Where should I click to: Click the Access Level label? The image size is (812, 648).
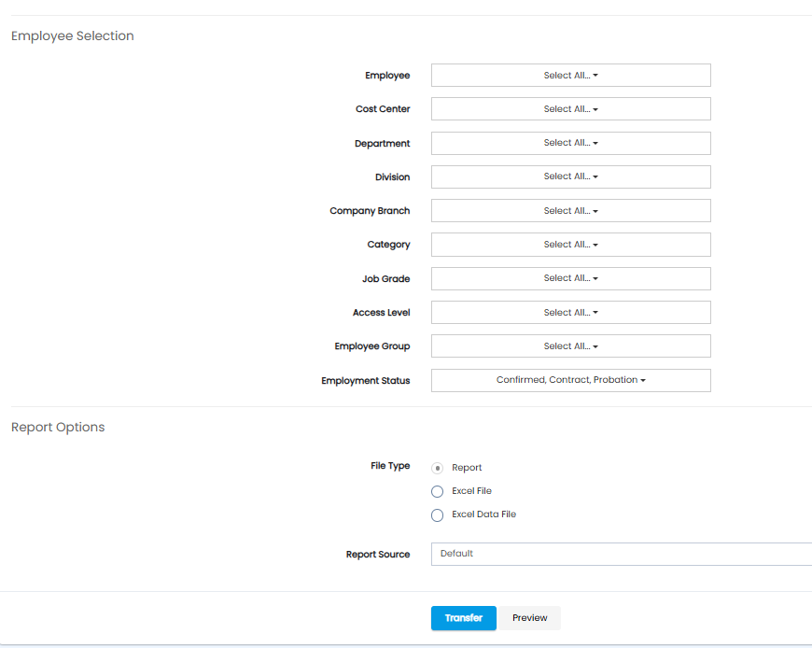[x=381, y=313]
